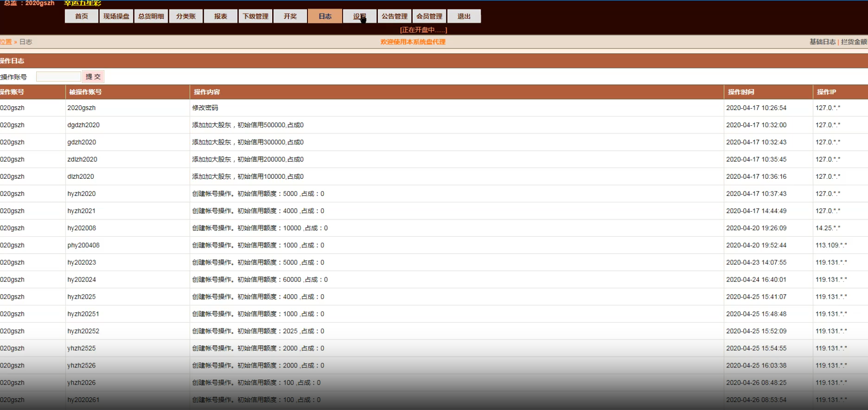This screenshot has height=410, width=868.
Task: Open 会员管理 member management
Action: click(429, 16)
